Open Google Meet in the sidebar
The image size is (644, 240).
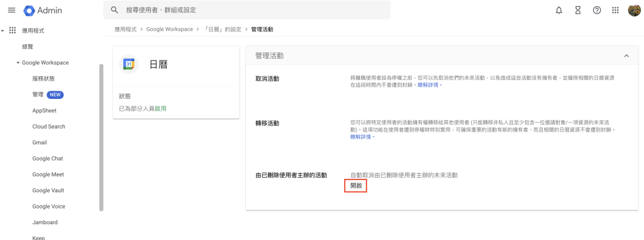coord(48,174)
